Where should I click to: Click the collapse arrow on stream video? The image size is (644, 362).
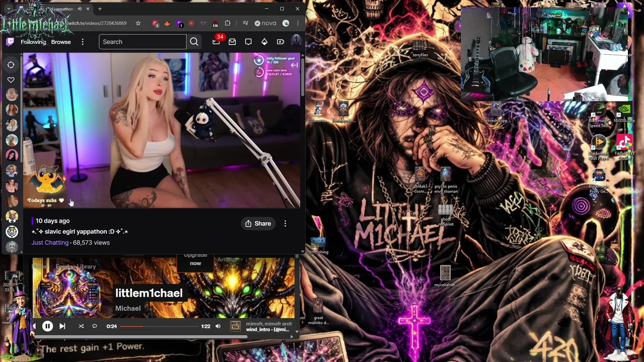point(294,65)
